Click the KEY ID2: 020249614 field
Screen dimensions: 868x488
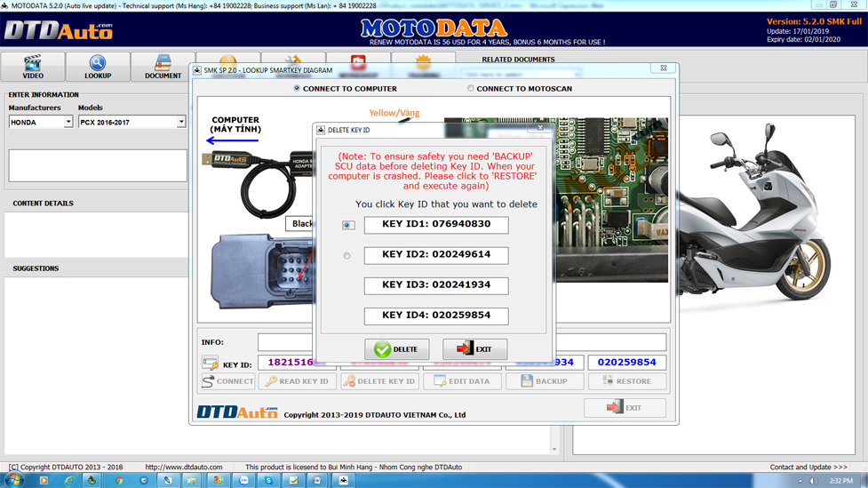tap(436, 255)
